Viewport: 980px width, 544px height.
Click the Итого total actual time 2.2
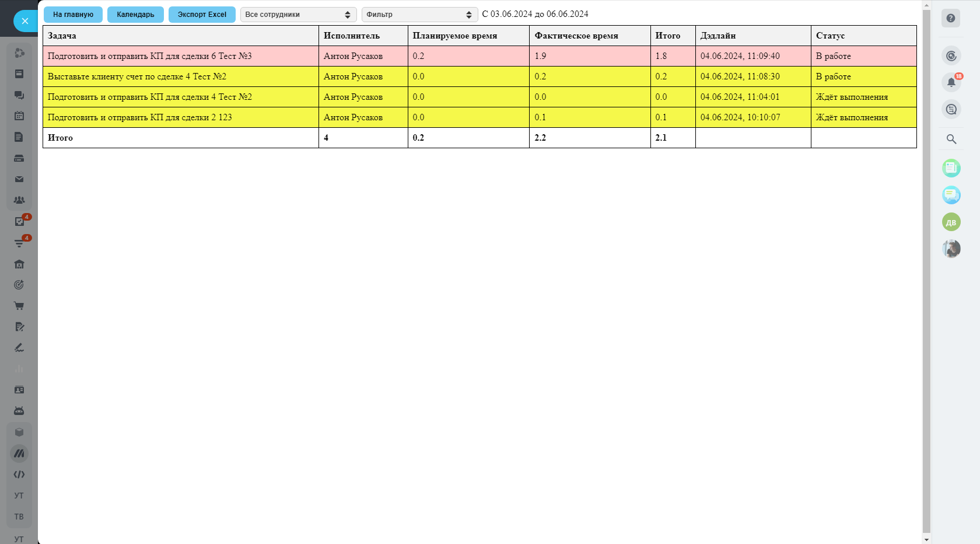[x=540, y=138]
